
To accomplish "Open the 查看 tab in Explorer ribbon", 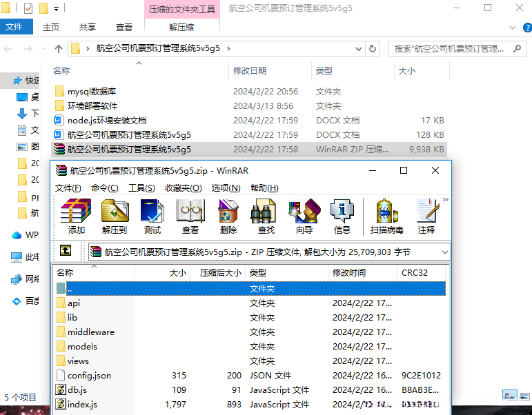I will 124,27.
